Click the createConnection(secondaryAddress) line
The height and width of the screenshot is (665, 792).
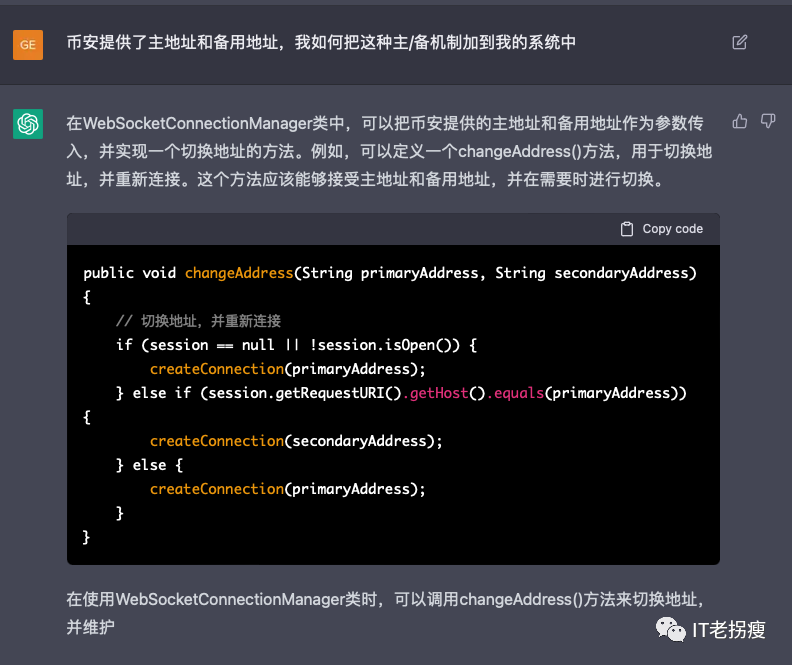tap(296, 441)
